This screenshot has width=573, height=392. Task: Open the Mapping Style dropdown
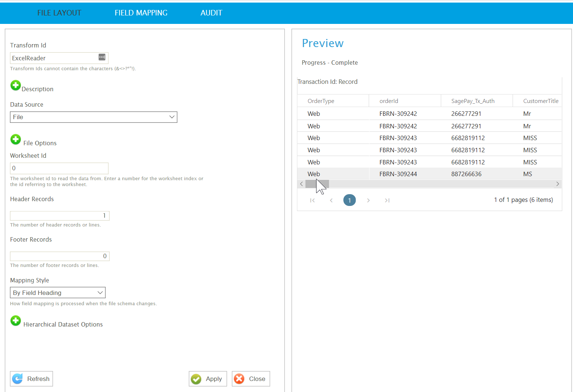(x=58, y=293)
